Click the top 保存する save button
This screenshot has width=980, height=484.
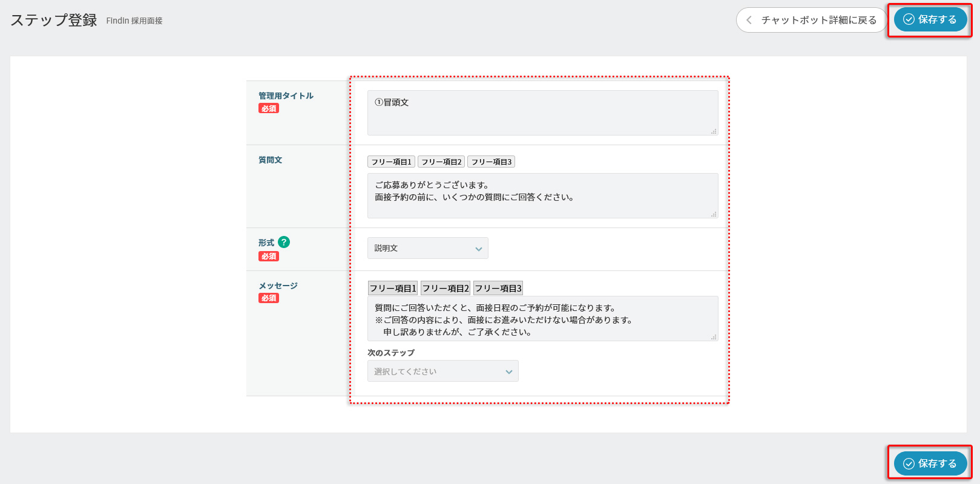[930, 20]
